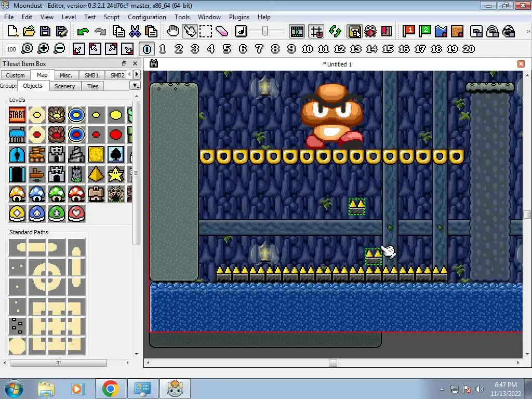
Task: Click the green reload arrows icon
Action: coord(335,31)
